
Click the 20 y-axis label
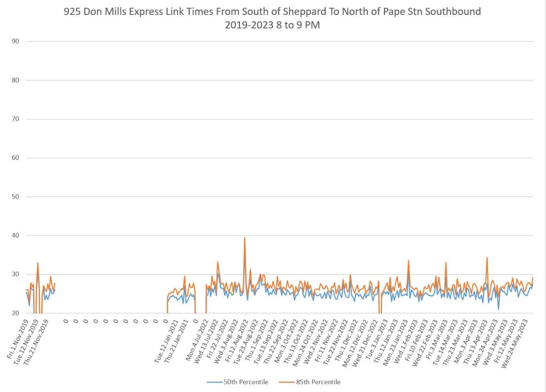[x=15, y=313]
